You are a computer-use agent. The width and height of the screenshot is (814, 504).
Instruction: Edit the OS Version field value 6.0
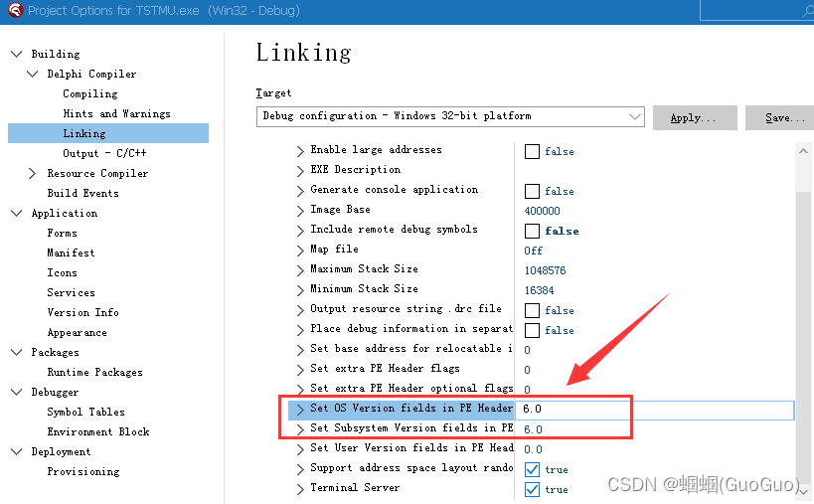pos(655,410)
